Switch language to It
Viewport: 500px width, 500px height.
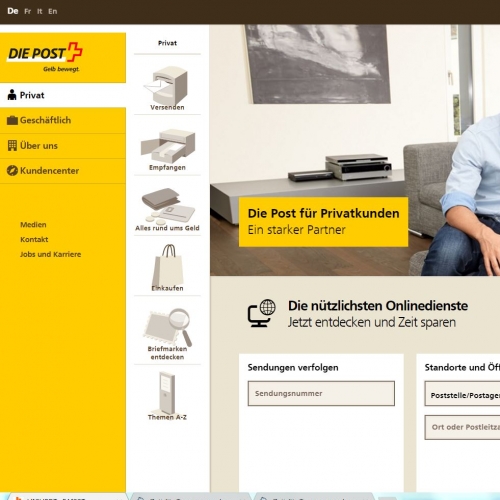click(40, 11)
